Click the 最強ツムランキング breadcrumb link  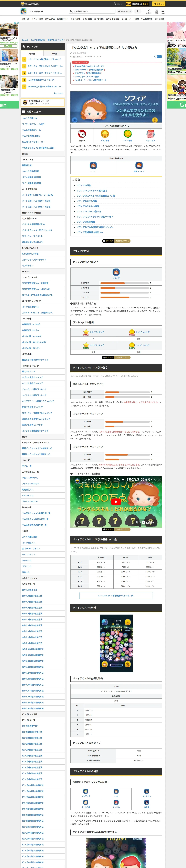point(55,40)
